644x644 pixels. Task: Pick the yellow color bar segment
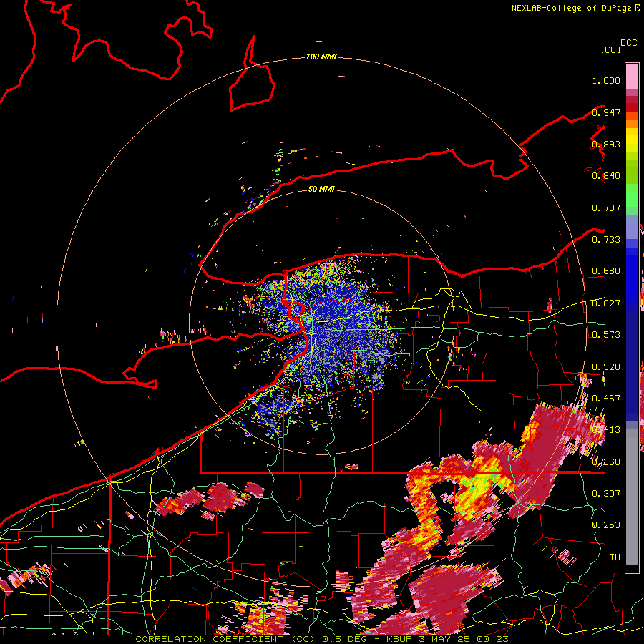click(632, 140)
